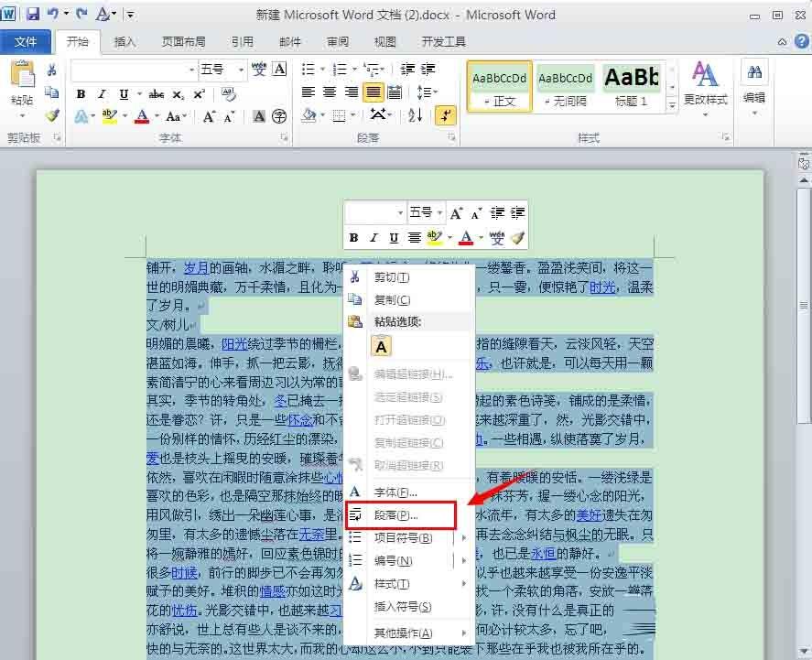This screenshot has width=812, height=660.
Task: Click the Sort icon in Paragraph group
Action: 414,114
